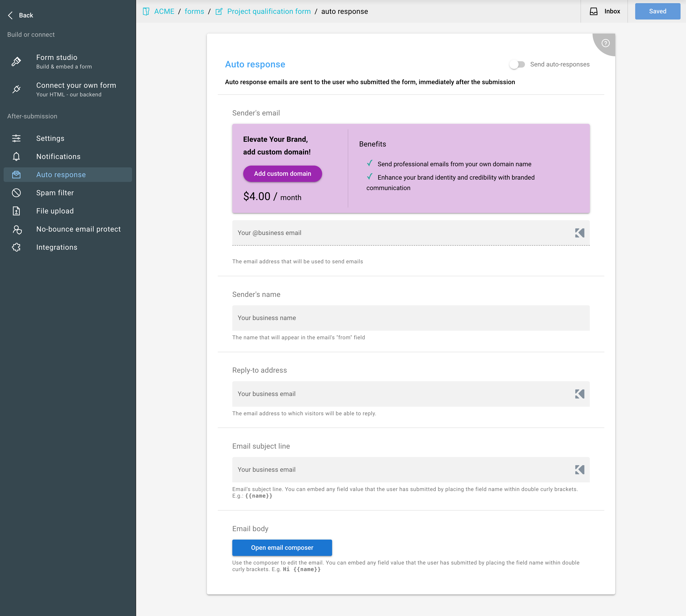
Task: Click the ACME workspace breadcrumb
Action: (x=164, y=11)
